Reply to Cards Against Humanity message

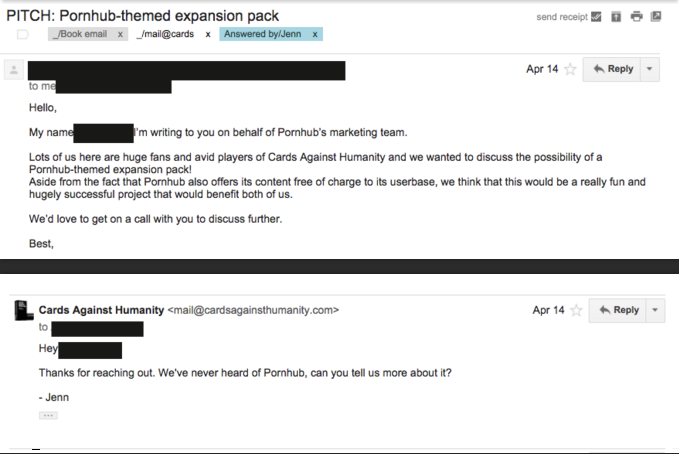[618, 310]
